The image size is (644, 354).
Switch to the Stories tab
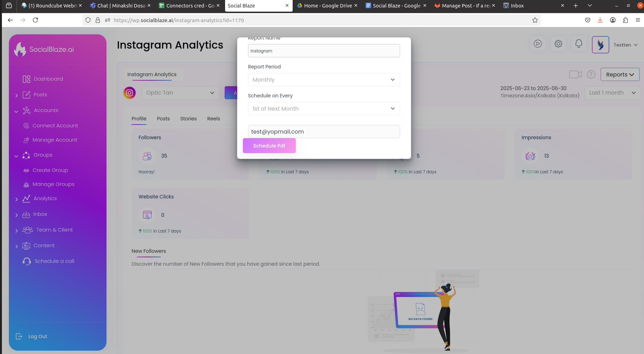[x=188, y=119]
